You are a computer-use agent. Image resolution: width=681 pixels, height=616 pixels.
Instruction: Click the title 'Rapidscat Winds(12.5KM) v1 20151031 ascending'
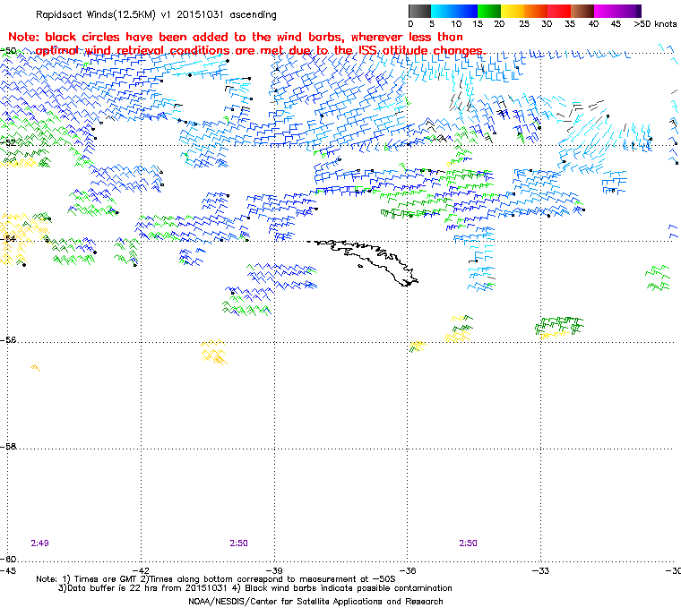pyautogui.click(x=156, y=14)
